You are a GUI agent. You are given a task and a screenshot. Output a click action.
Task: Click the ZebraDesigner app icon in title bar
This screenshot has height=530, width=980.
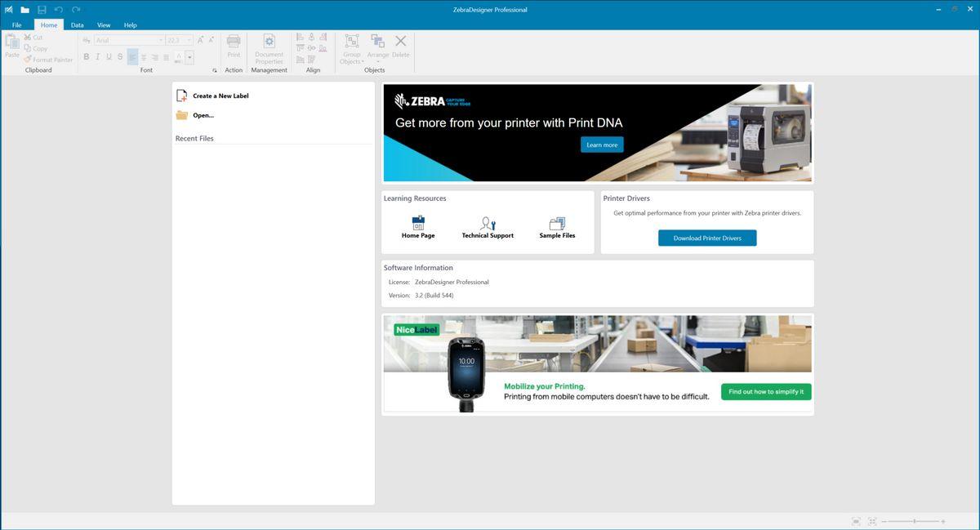click(x=8, y=10)
